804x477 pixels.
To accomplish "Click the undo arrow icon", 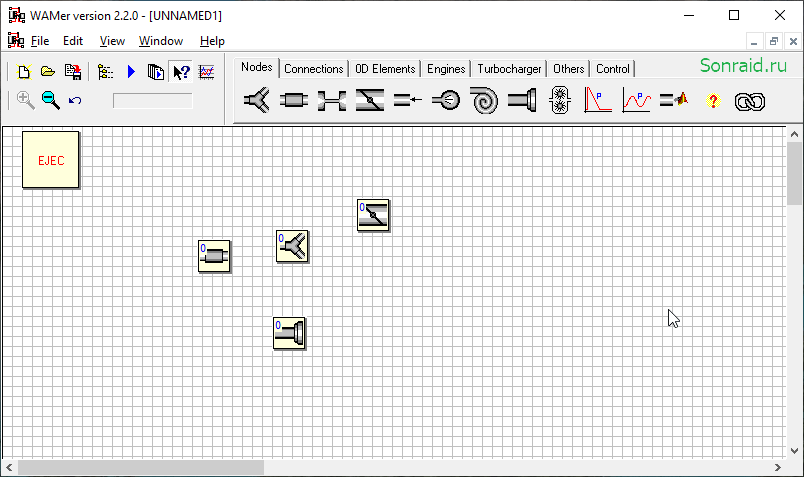I will 75,100.
